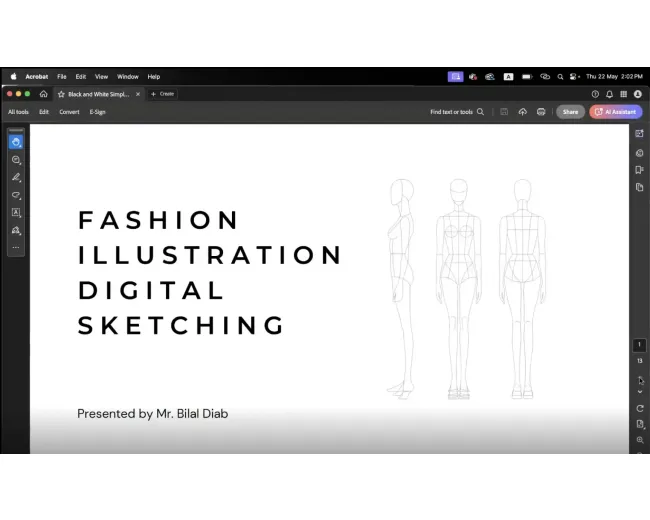Viewport: 650px width, 520px height.
Task: Select the zoom tool in left toolbar
Action: point(16,160)
